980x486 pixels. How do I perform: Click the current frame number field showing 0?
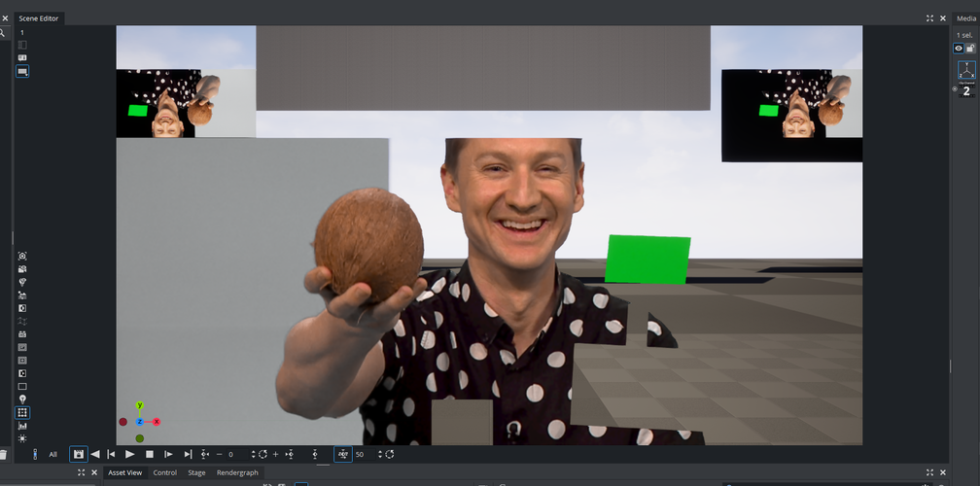231,454
